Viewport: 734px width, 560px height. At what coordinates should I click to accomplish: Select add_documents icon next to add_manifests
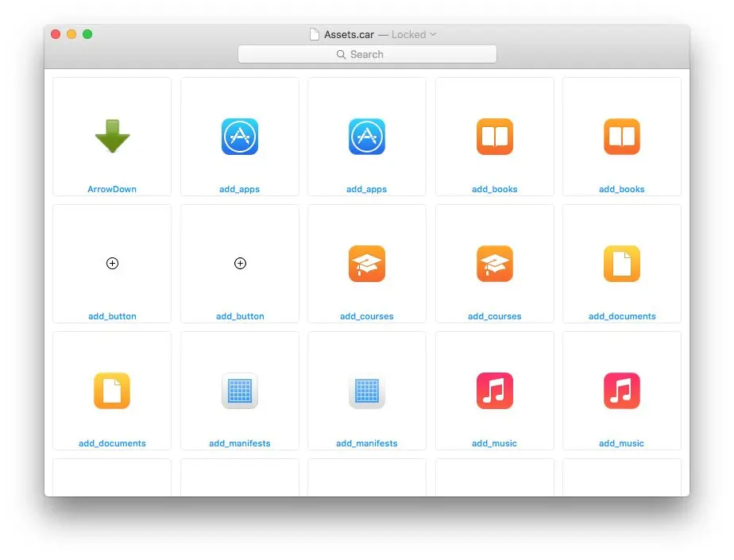[112, 391]
